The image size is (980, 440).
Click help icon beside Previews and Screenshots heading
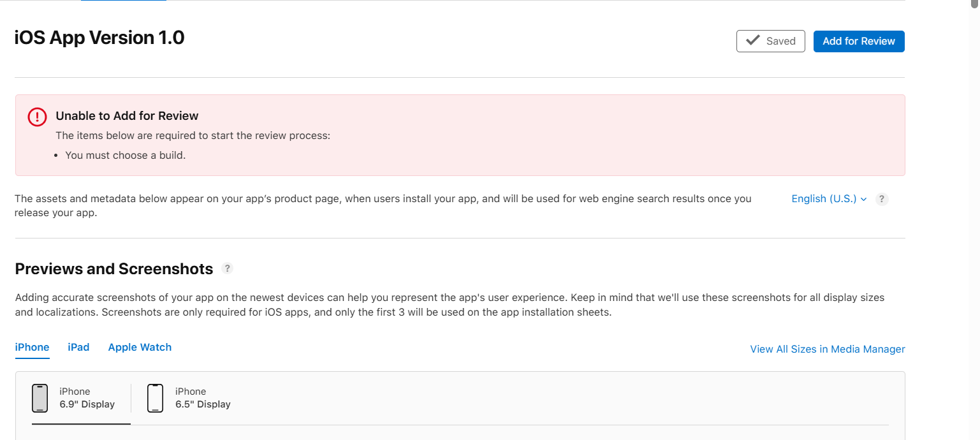point(227,268)
